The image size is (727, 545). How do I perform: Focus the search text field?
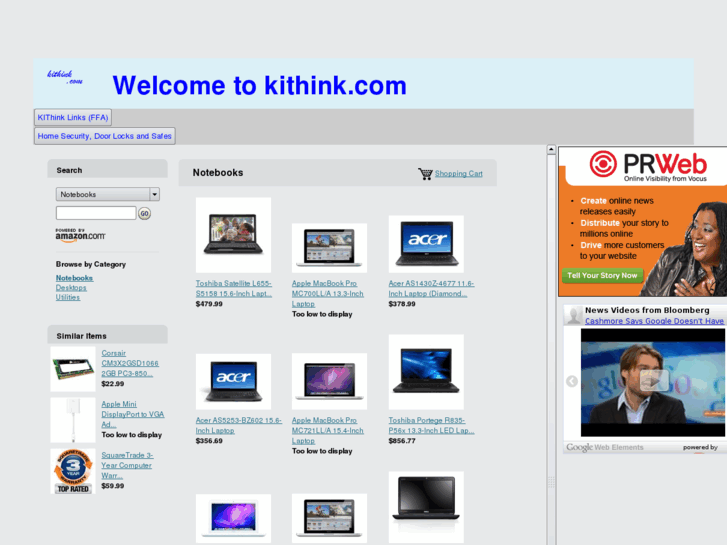pos(96,213)
